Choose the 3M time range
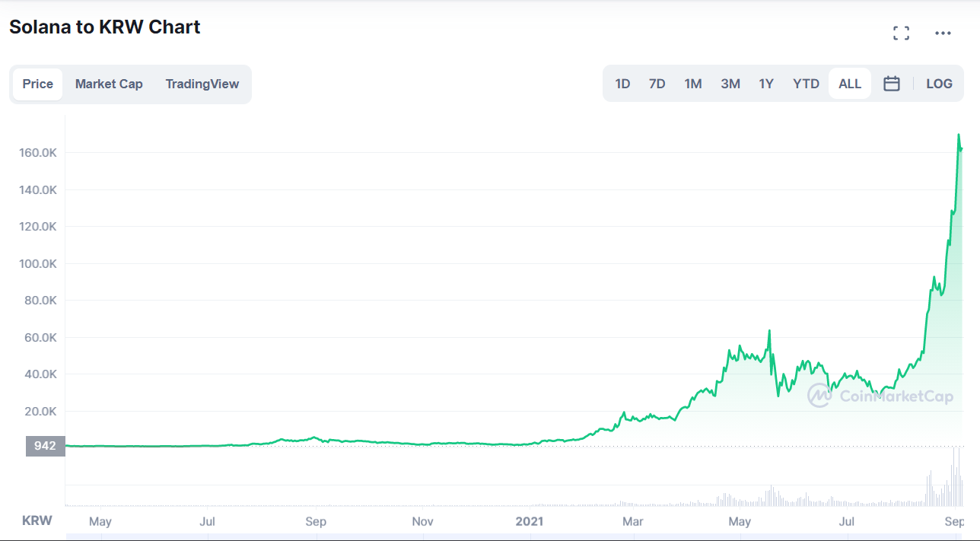980x541 pixels. click(730, 84)
